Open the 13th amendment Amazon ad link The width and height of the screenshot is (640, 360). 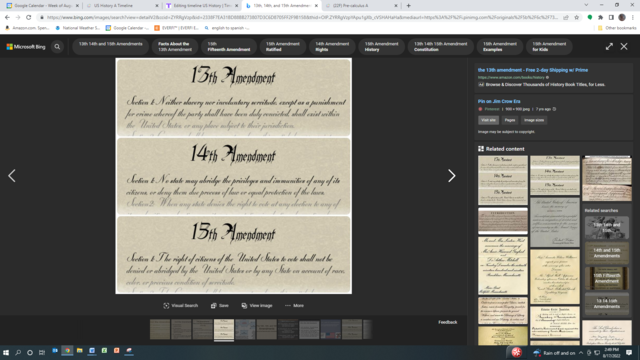point(533,70)
